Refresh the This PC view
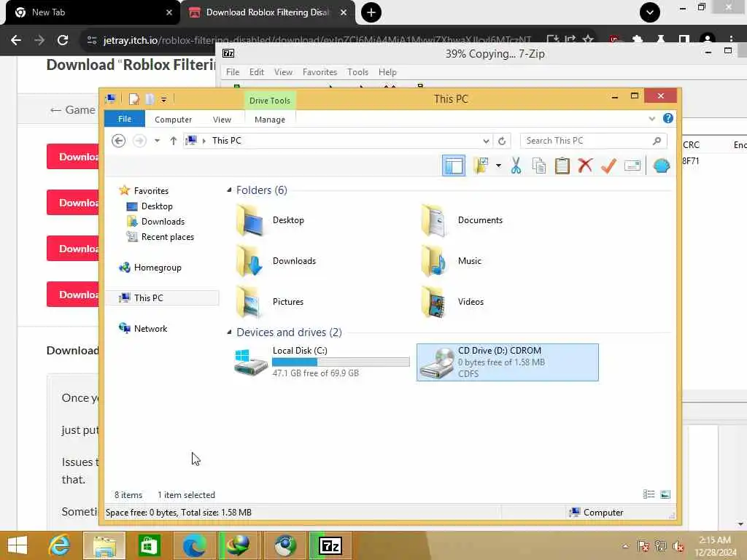The height and width of the screenshot is (560, 747). (502, 141)
